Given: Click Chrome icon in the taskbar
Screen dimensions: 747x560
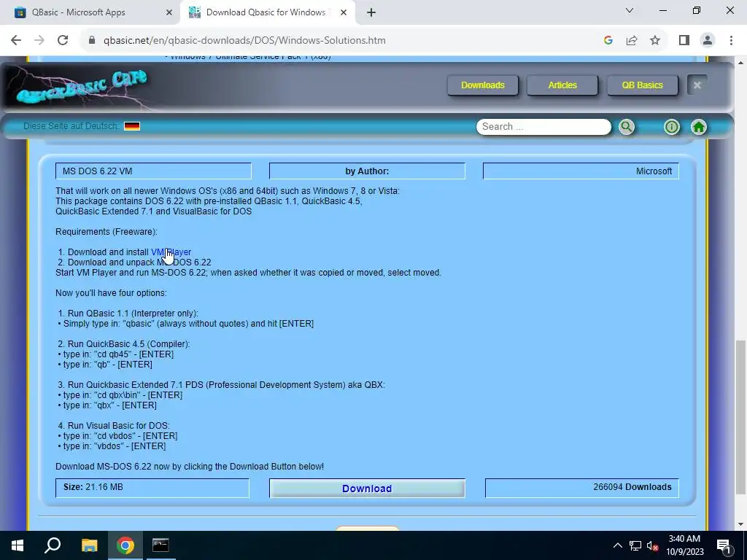Looking at the screenshot, I should tap(125, 545).
